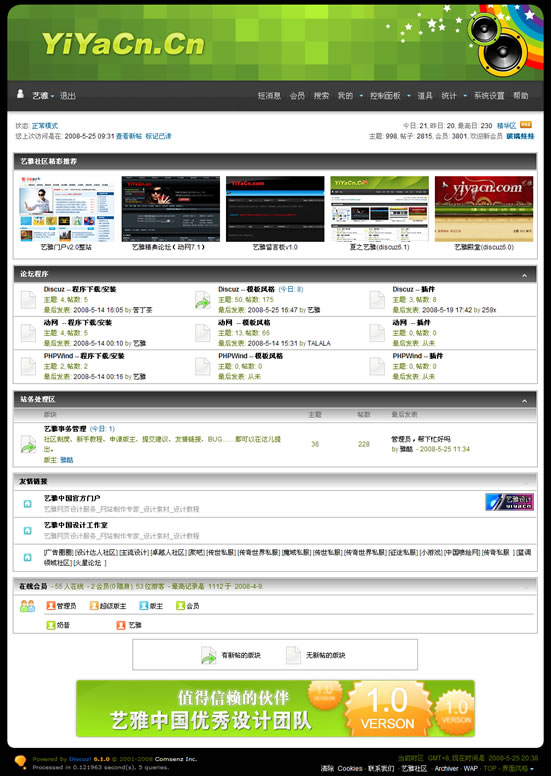Click the green 艺雅中国优秀设计团队 banner

(x=275, y=708)
